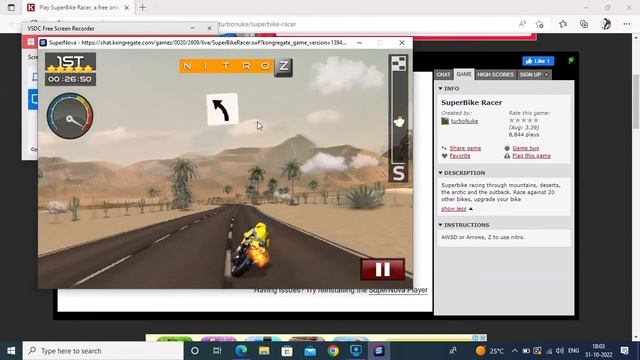Screen dimensions: 640x360
Task: Click the show less link
Action: (x=453, y=209)
